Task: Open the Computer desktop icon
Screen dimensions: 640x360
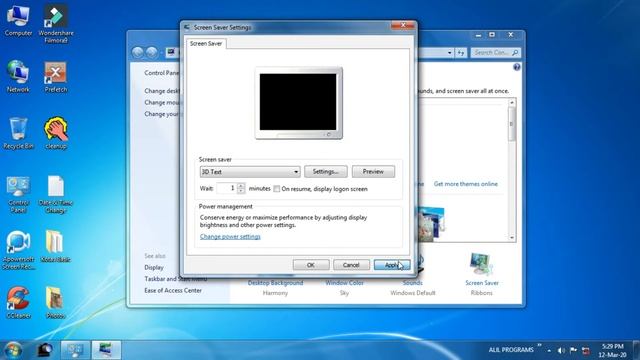Action: tap(18, 21)
